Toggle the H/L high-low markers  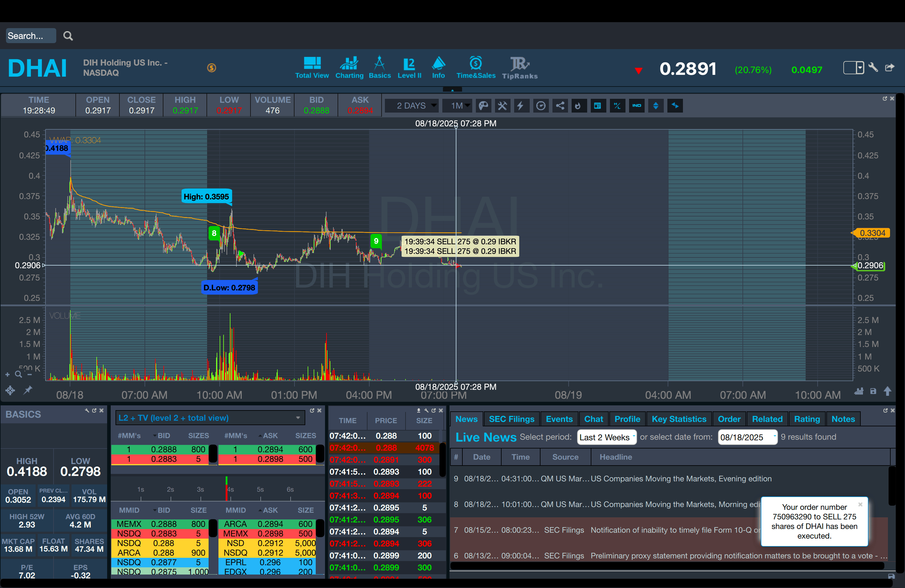tap(617, 106)
